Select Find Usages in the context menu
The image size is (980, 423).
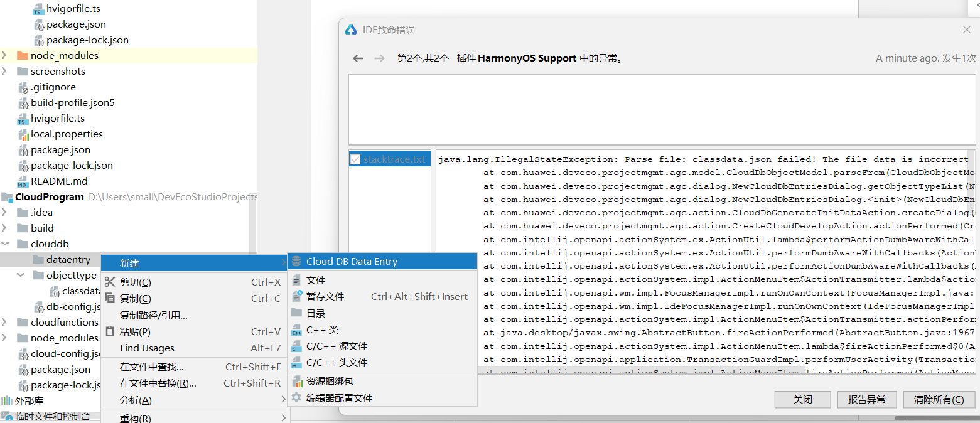pyautogui.click(x=194, y=348)
